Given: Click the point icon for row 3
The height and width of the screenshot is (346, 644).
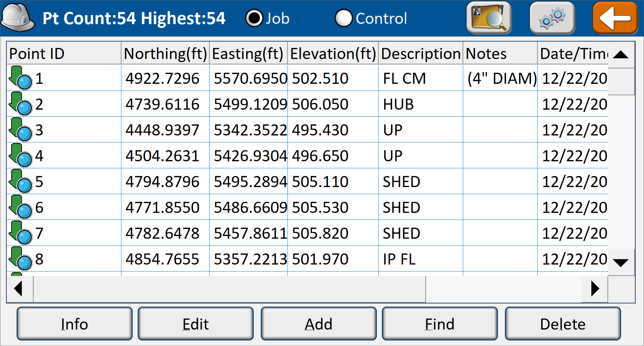Looking at the screenshot, I should [20, 129].
